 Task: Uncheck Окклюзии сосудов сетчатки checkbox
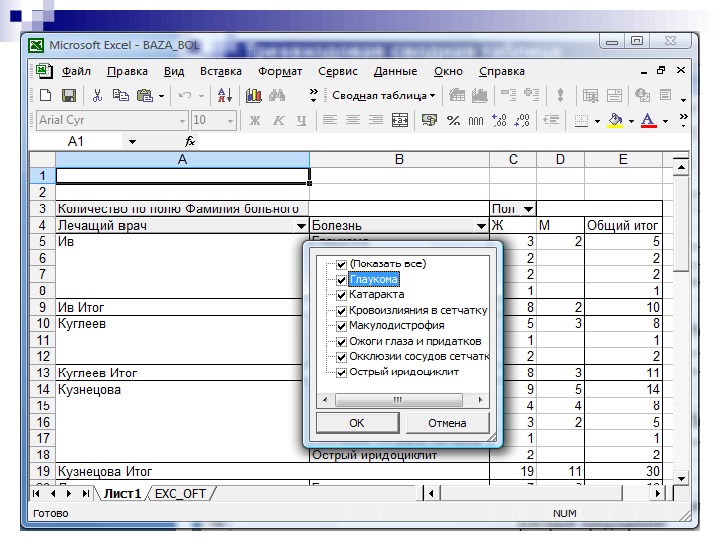click(341, 357)
